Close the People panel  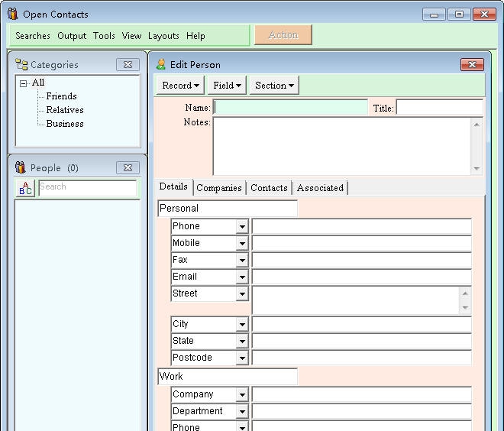128,167
